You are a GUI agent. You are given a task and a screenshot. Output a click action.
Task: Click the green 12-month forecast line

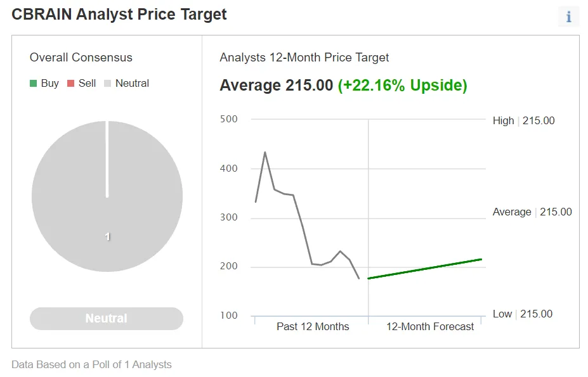click(425, 269)
